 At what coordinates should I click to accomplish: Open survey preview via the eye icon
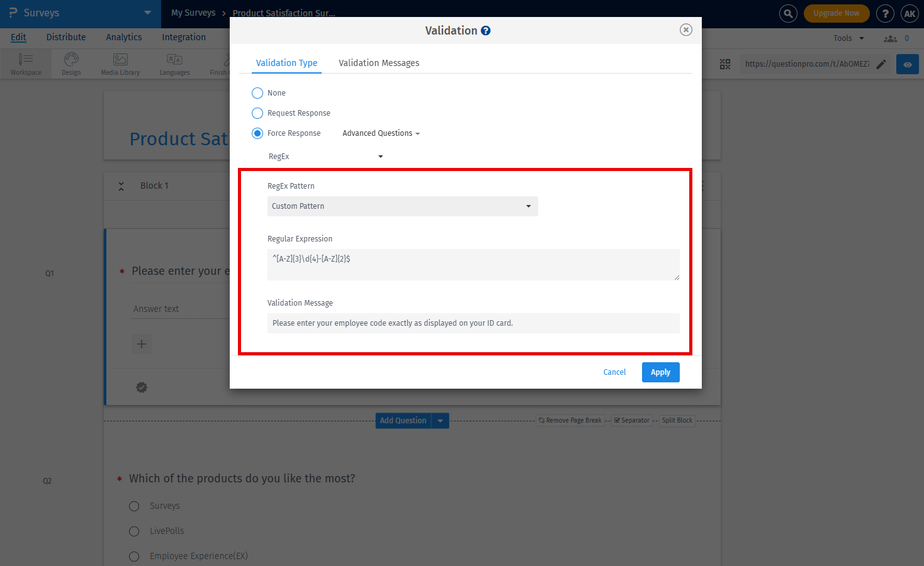click(x=907, y=64)
